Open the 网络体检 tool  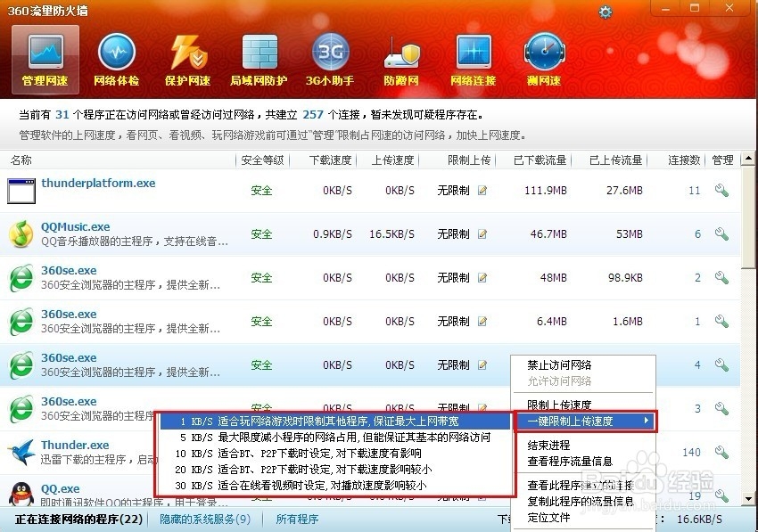(116, 58)
